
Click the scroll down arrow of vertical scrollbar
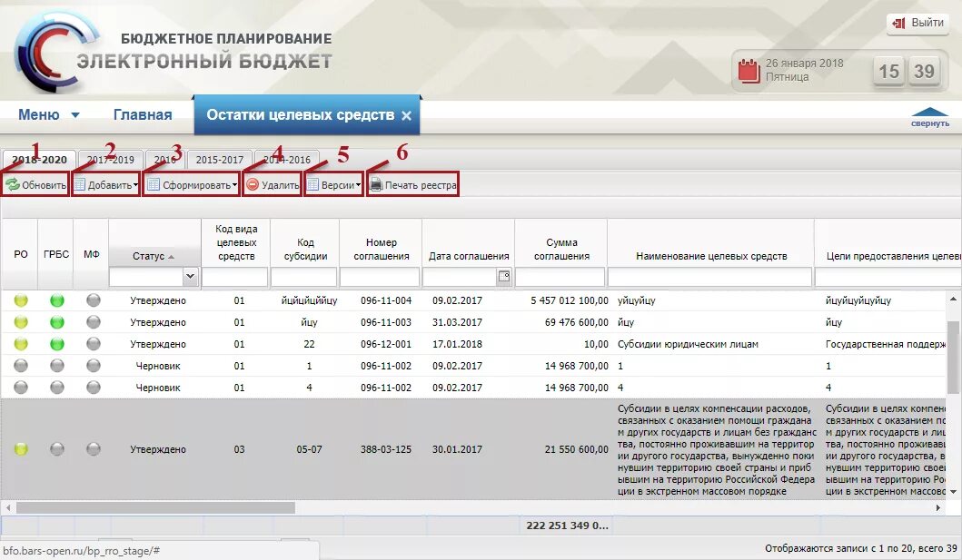click(953, 491)
